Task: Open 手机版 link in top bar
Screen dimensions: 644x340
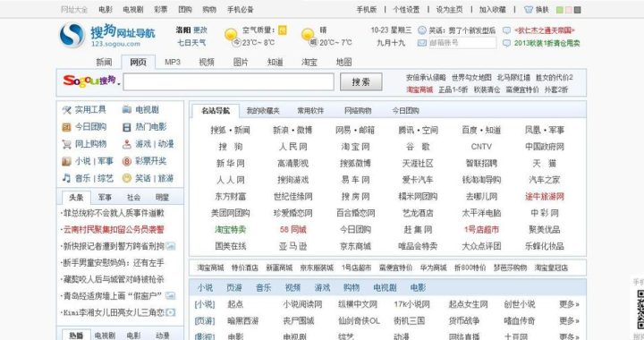Action: point(367,10)
